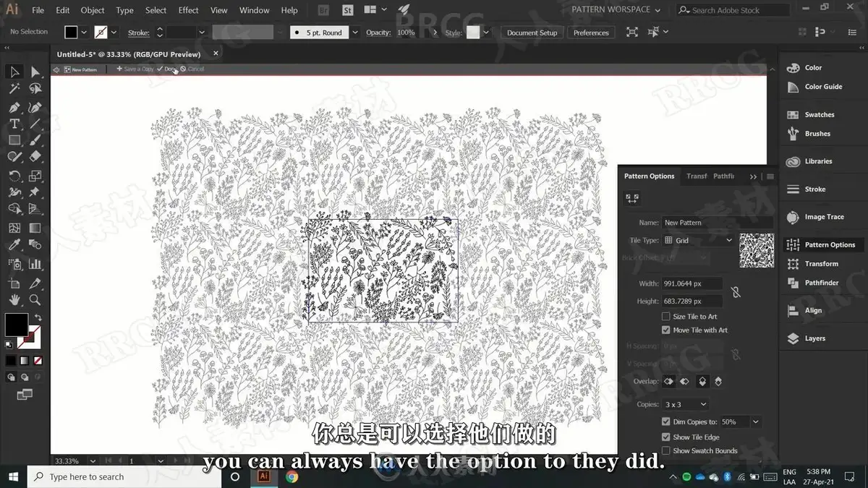The image size is (868, 488).
Task: Open the Tile Type dropdown
Action: tap(699, 240)
